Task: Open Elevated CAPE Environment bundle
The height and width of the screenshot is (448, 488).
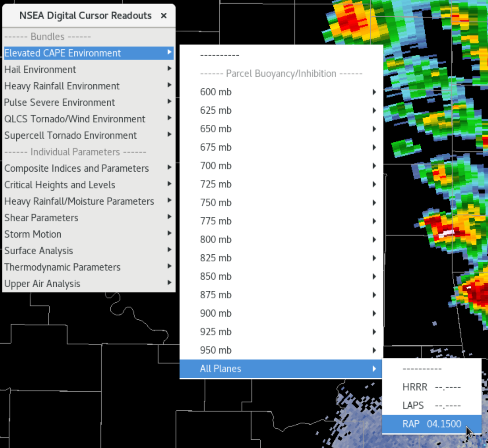Action: tap(89, 53)
